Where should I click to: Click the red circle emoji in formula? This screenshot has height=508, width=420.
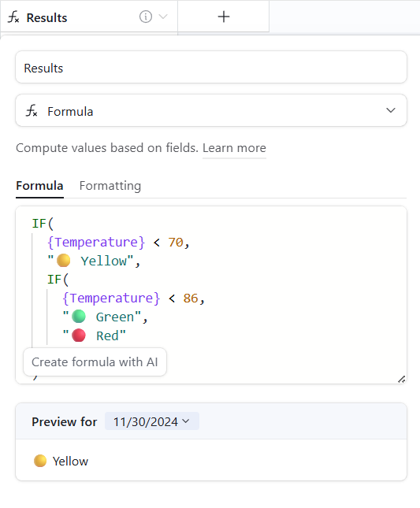(79, 336)
